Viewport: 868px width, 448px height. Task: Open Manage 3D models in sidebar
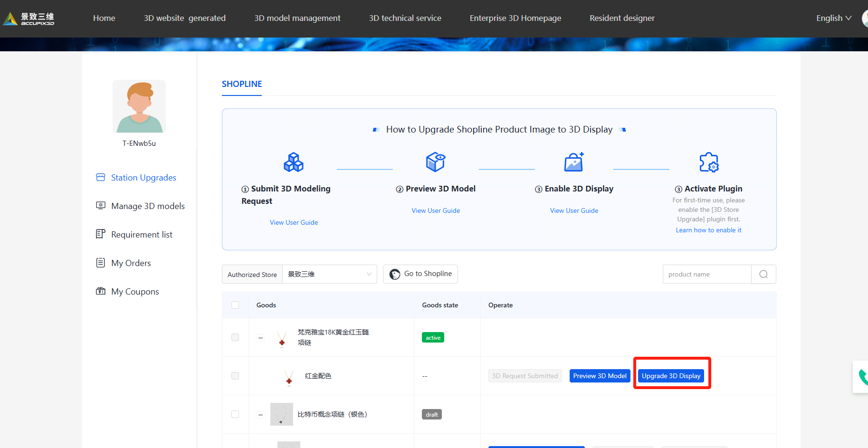[148, 206]
